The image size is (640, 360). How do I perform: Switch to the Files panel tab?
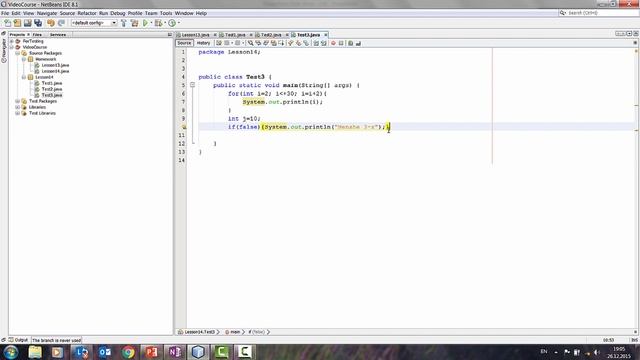[37, 35]
